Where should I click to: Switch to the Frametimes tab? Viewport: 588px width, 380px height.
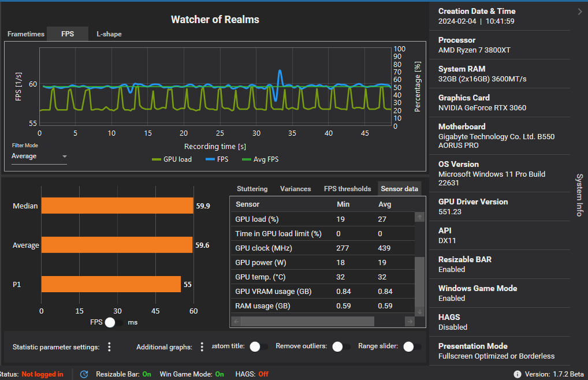26,34
